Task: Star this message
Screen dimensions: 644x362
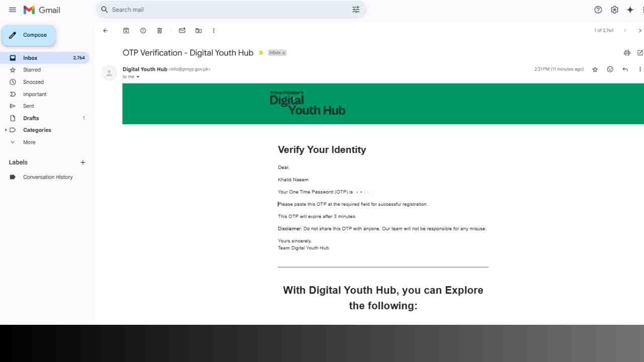Action: pyautogui.click(x=595, y=69)
